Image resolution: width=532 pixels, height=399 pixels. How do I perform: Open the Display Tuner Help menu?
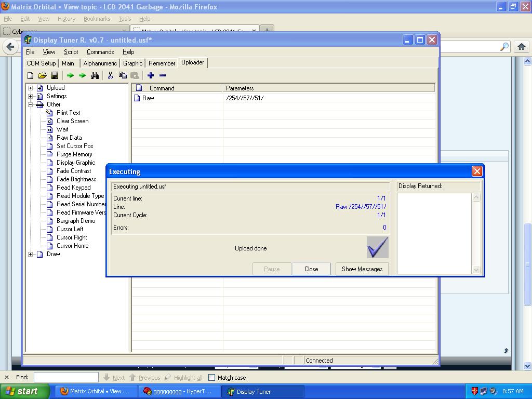pos(128,52)
